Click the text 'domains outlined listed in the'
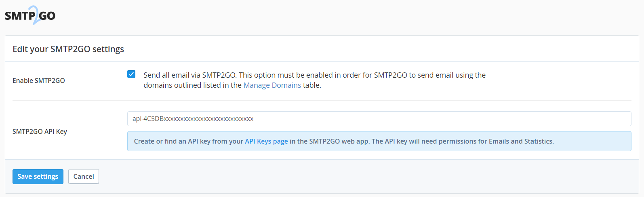Viewport: 644px width, 197px height. [192, 85]
